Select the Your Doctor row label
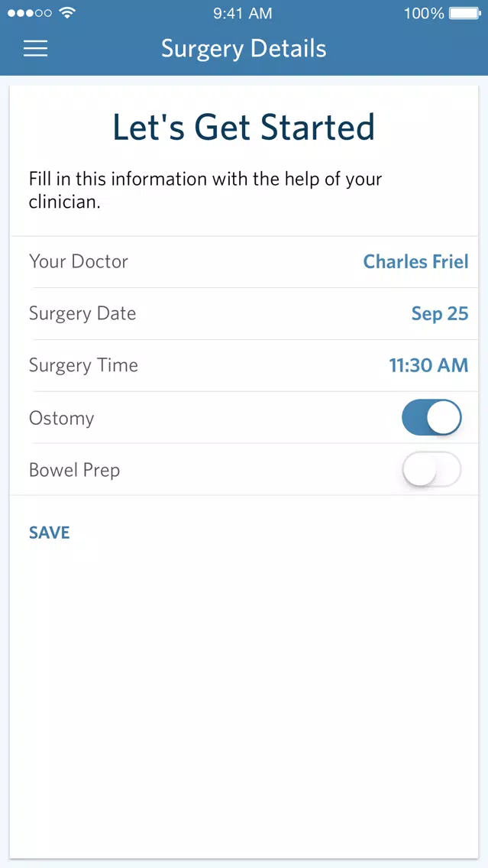 coord(79,261)
